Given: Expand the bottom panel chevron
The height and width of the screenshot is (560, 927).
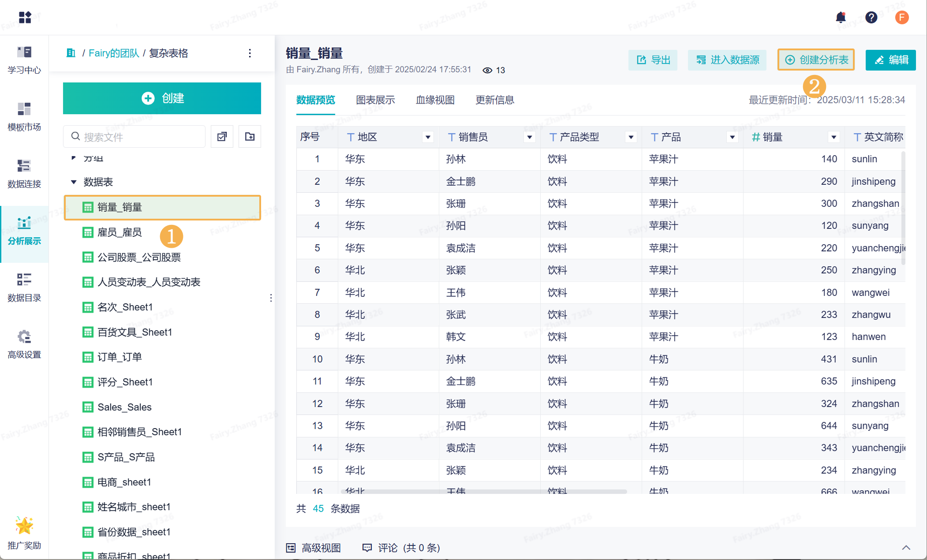Looking at the screenshot, I should 906,548.
